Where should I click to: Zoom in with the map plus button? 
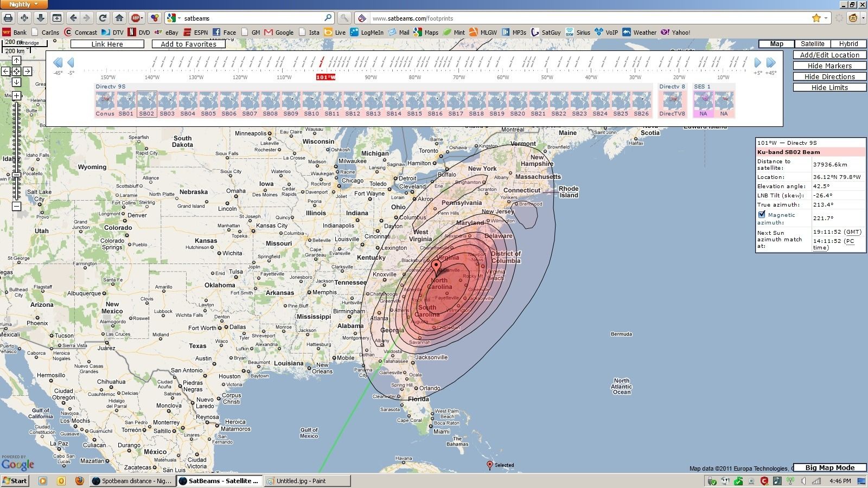[x=17, y=95]
